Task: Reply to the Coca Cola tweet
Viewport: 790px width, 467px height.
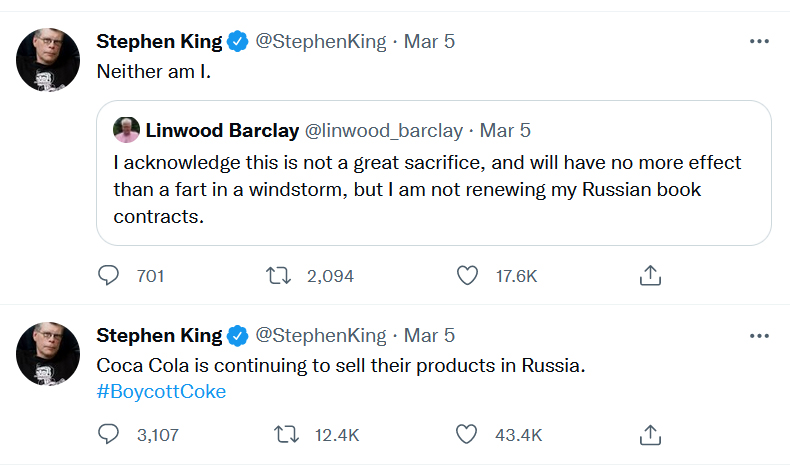Action: click(x=109, y=434)
